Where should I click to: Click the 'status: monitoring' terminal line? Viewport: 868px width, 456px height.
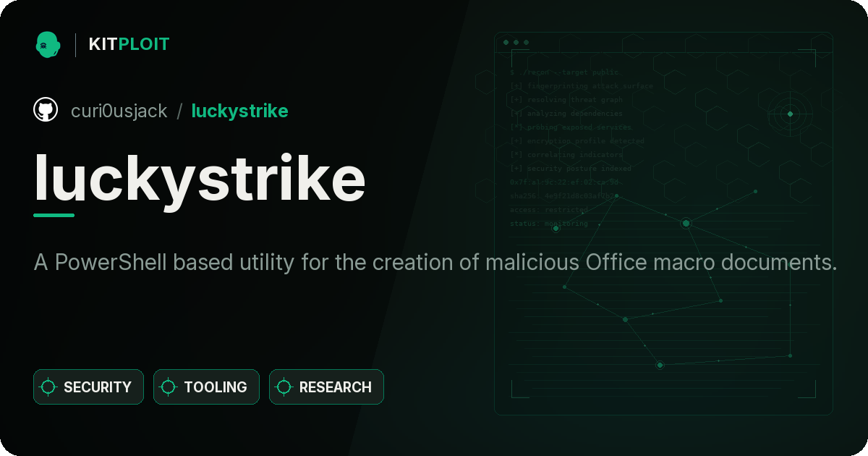pyautogui.click(x=549, y=224)
